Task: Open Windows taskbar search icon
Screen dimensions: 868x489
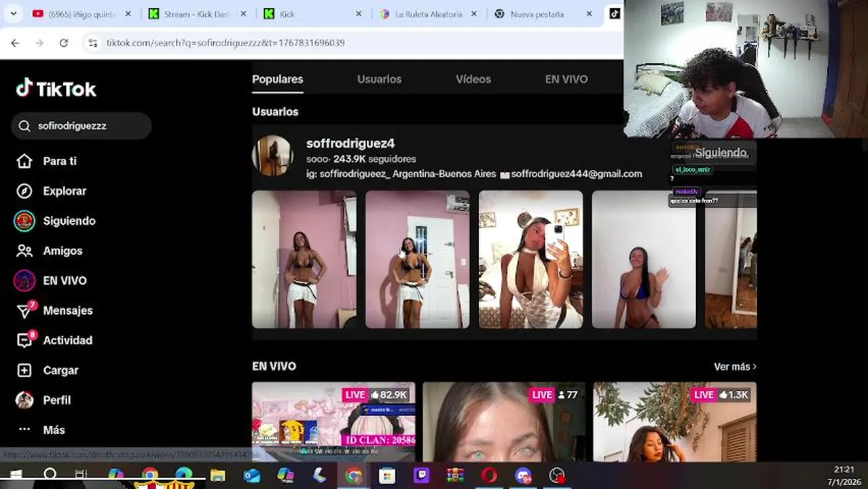Action: tap(50, 475)
